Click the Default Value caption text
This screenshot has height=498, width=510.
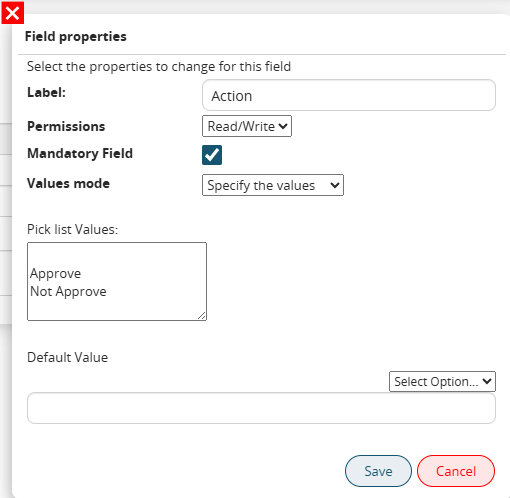[x=68, y=357]
